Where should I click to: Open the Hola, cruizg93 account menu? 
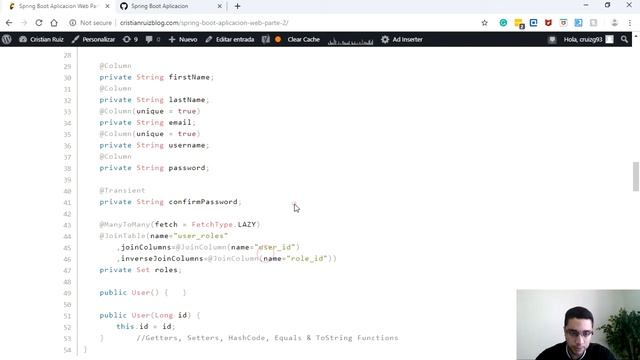click(588, 40)
